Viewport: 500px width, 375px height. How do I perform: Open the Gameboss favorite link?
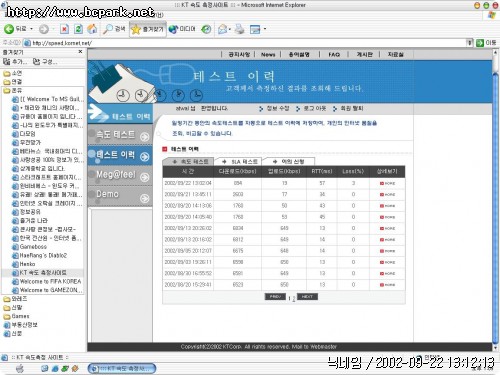tap(29, 247)
